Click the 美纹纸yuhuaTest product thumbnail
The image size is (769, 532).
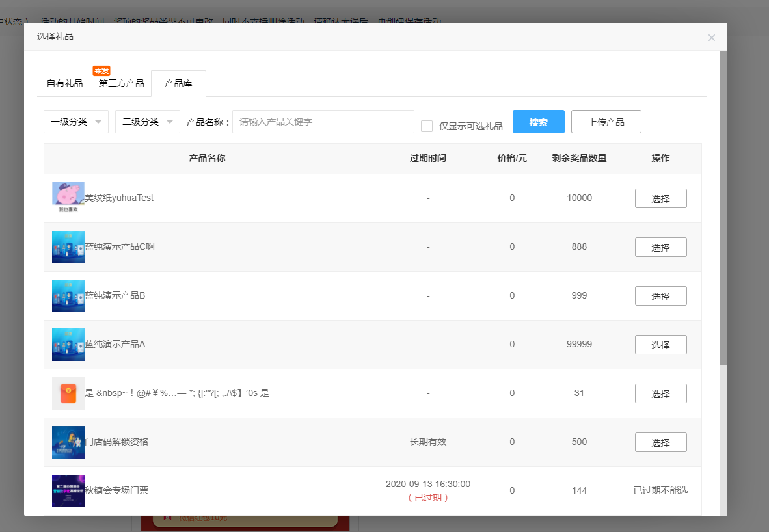68,198
